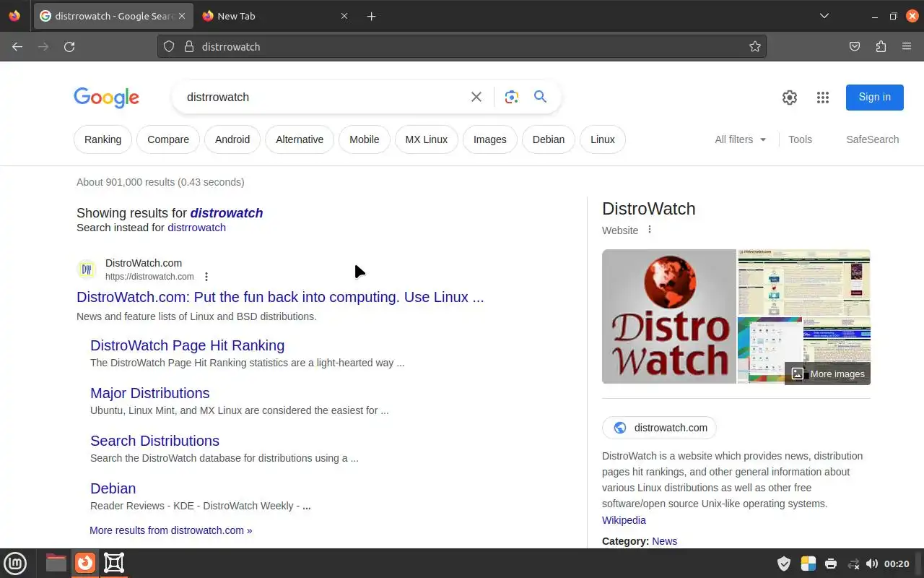Open the list all tabs dropdown

(x=824, y=16)
